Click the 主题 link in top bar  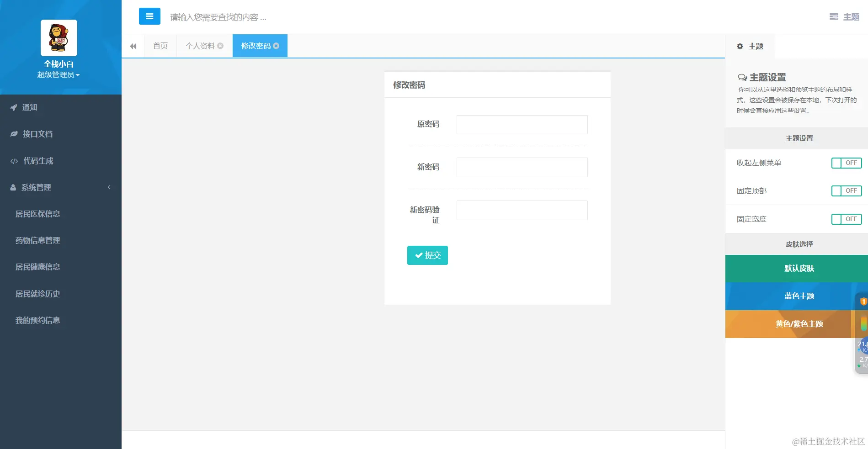point(851,17)
